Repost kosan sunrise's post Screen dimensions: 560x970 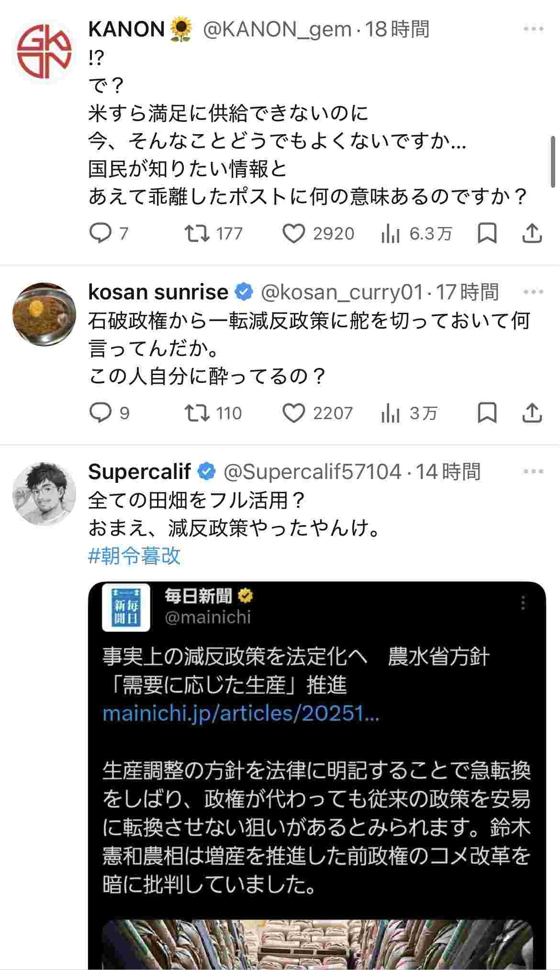coord(197,413)
